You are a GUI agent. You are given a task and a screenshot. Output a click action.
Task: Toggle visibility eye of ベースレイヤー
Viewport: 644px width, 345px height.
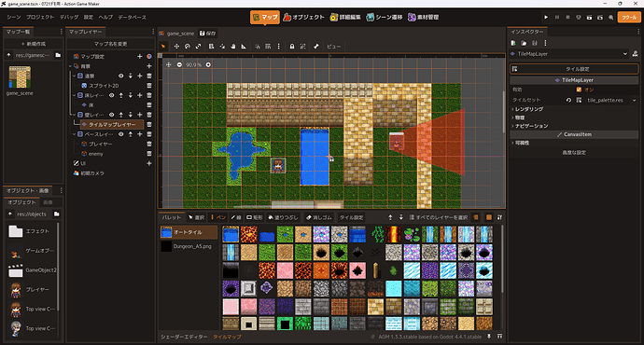(x=120, y=134)
